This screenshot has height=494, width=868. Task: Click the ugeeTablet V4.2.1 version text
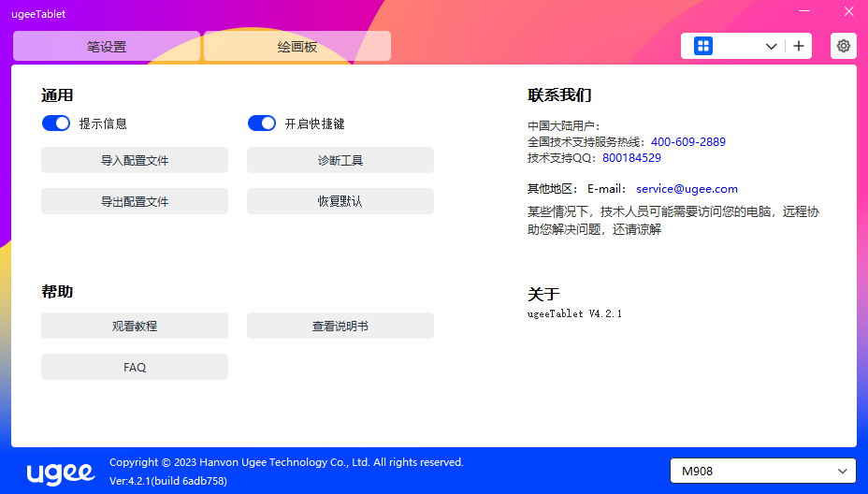[x=574, y=313]
